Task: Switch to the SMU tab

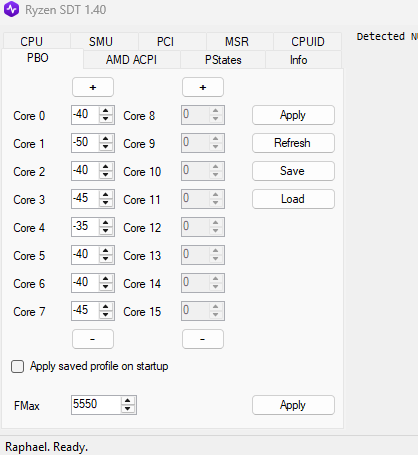Action: point(101,42)
